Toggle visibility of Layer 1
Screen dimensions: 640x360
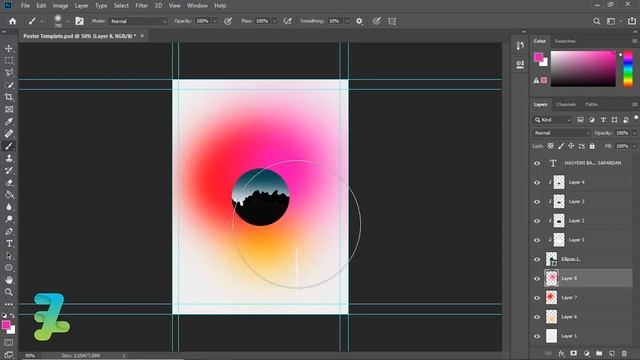click(537, 336)
